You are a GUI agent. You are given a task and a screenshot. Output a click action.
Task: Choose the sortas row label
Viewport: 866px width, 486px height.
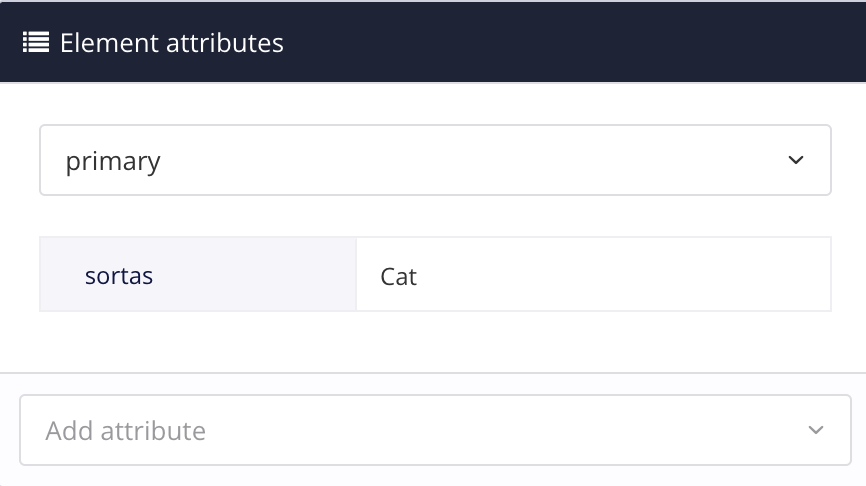[x=119, y=275]
